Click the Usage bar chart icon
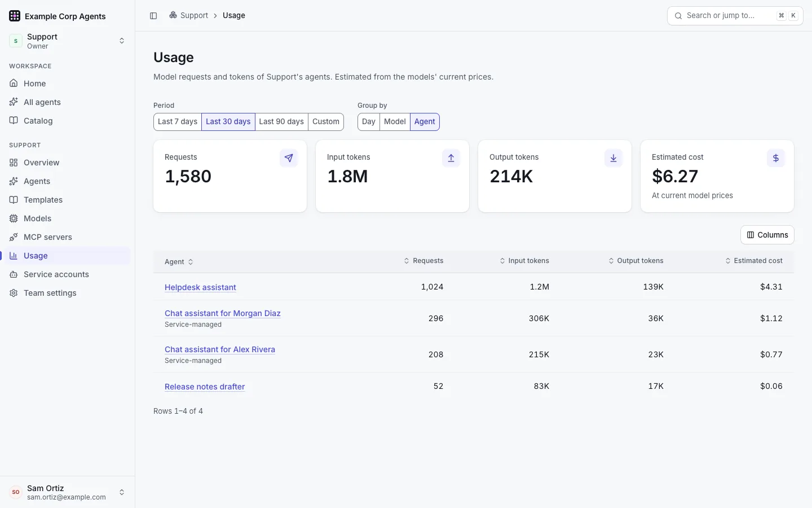The width and height of the screenshot is (812, 508). [x=14, y=255]
